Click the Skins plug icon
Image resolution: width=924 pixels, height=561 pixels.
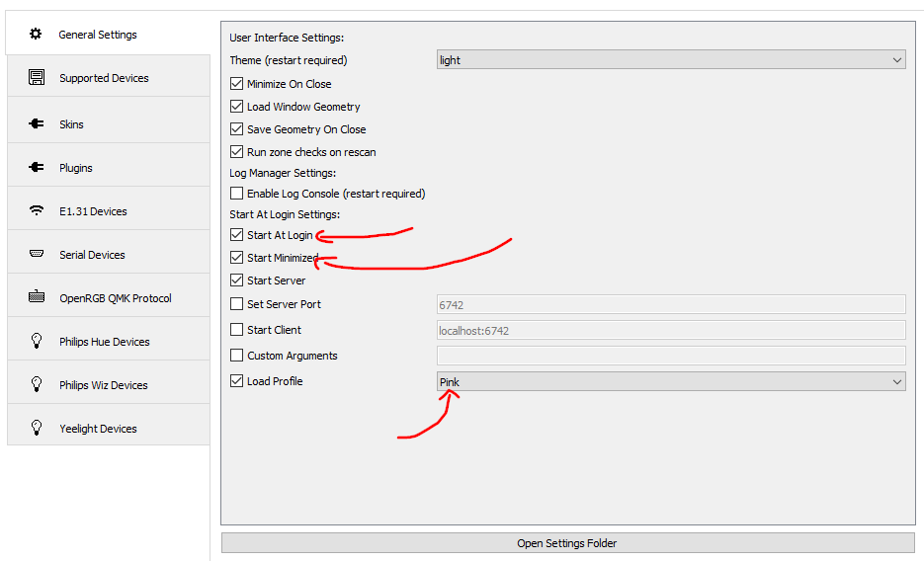click(37, 124)
